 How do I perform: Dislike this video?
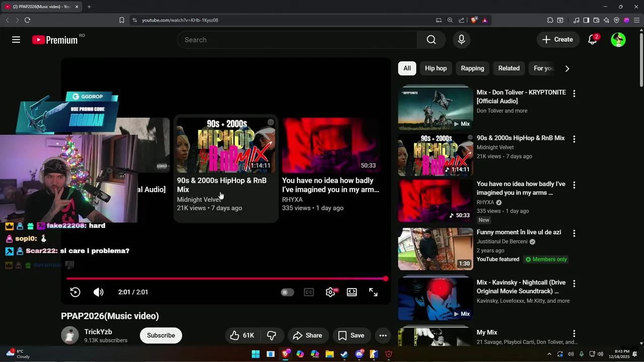pos(272,335)
